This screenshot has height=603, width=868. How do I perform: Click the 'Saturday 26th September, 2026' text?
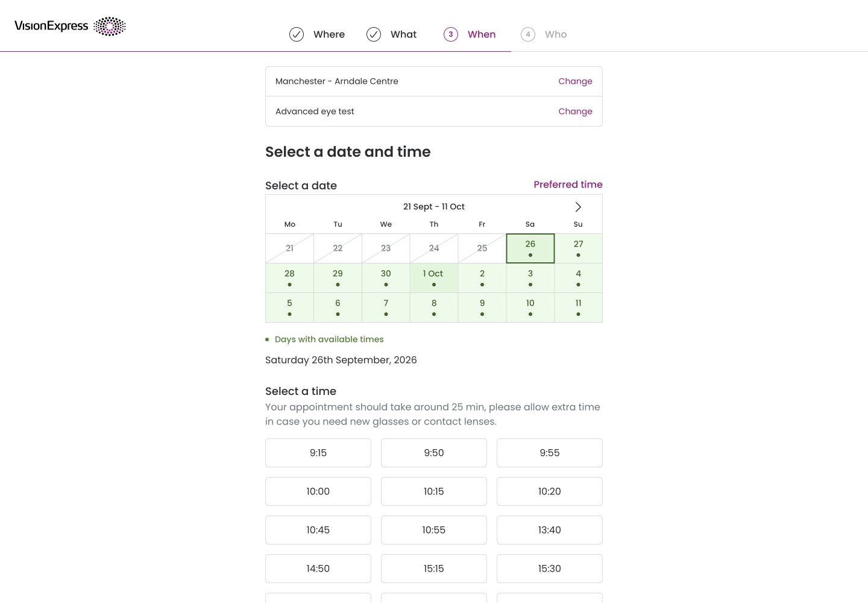point(341,360)
